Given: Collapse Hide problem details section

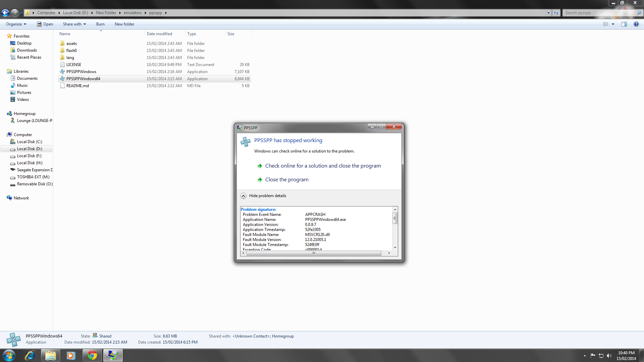Looking at the screenshot, I should coord(244,196).
